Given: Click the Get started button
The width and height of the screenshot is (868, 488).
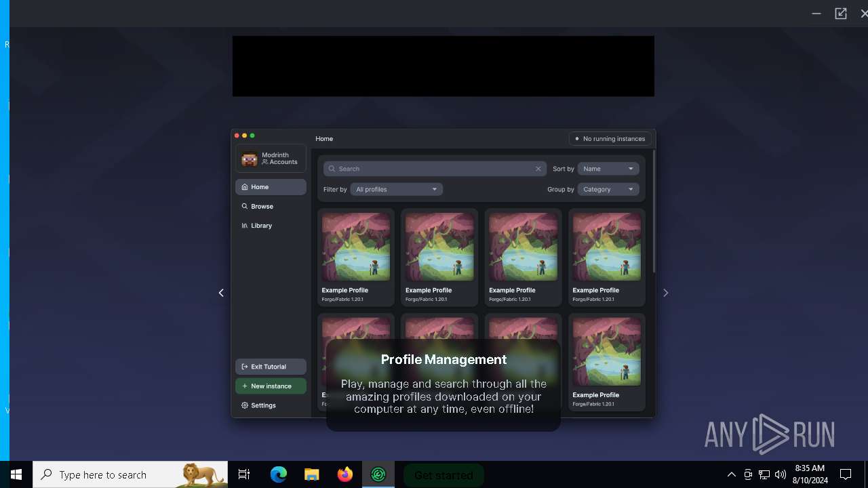Looking at the screenshot, I should 443,475.
